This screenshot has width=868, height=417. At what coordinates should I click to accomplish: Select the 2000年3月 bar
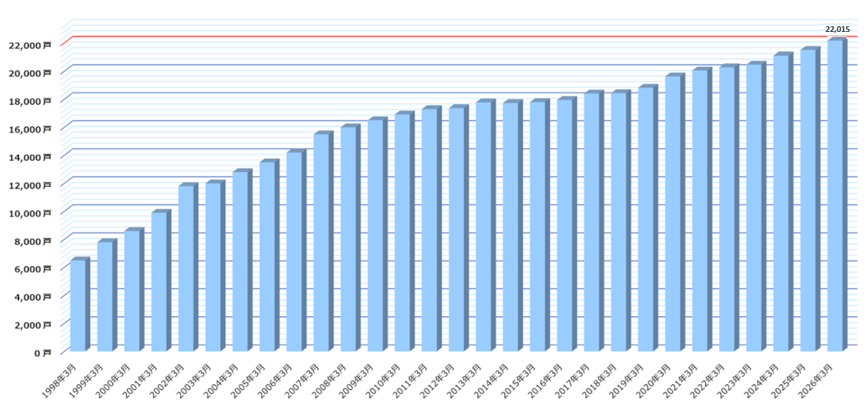click(x=134, y=290)
